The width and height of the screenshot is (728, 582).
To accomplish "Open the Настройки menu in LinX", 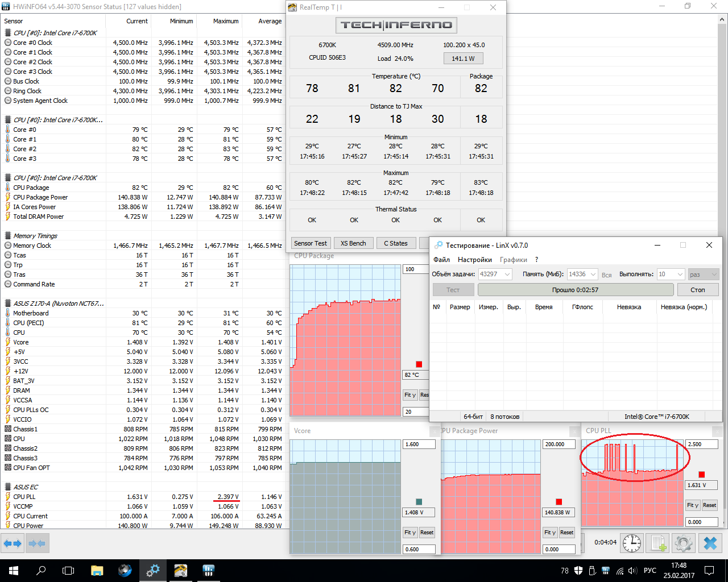I will [x=475, y=260].
